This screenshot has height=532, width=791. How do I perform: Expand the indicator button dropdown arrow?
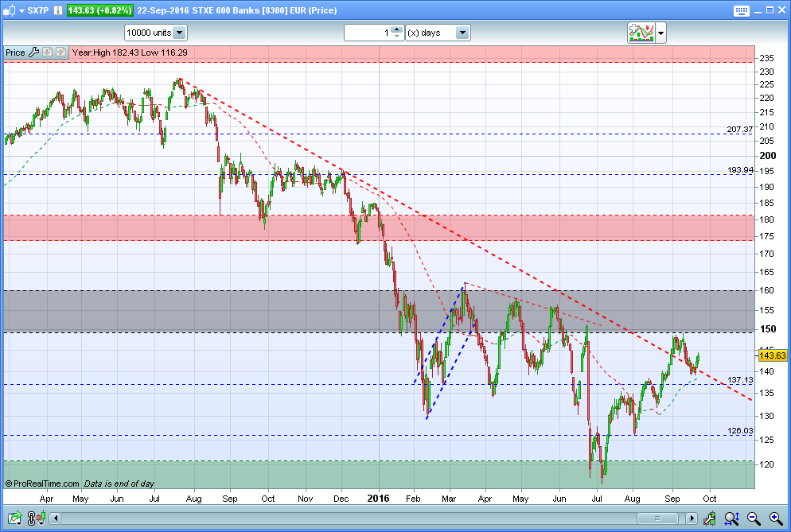click(660, 33)
